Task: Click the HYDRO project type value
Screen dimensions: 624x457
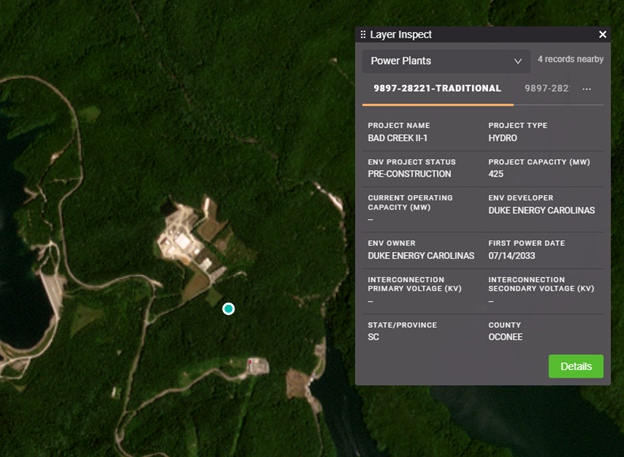Action: pyautogui.click(x=503, y=137)
